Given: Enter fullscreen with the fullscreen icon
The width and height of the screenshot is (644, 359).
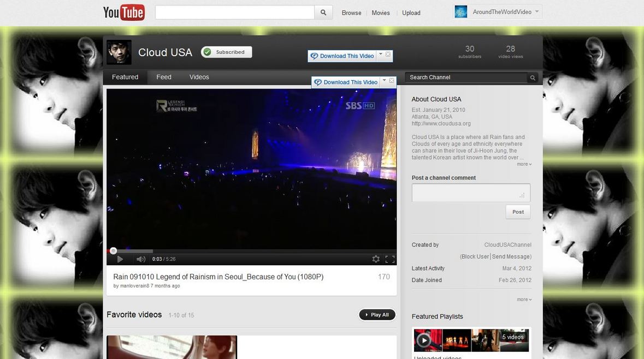Looking at the screenshot, I should pos(390,259).
